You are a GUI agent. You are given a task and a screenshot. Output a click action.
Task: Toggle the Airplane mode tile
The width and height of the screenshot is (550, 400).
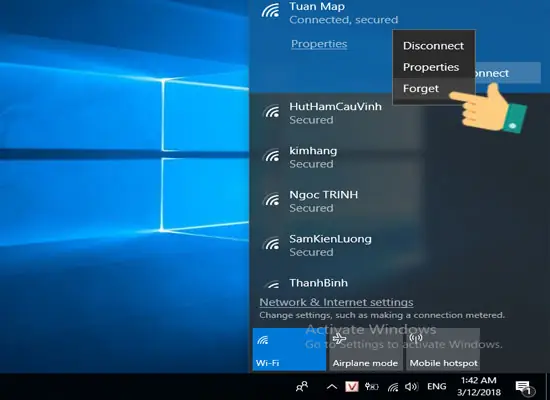[x=365, y=349]
